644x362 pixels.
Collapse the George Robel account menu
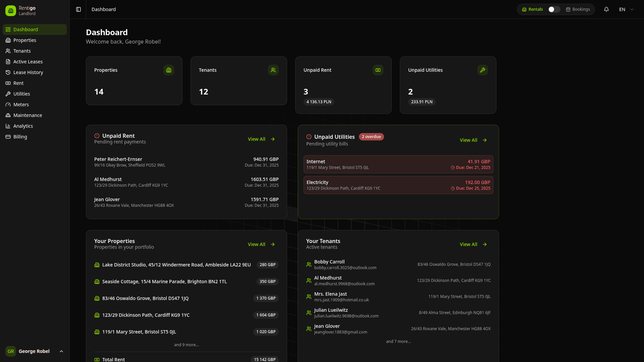tap(61, 351)
